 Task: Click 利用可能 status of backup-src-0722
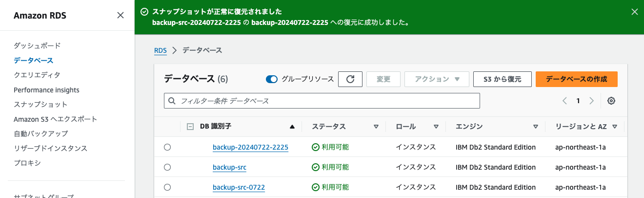(x=331, y=187)
